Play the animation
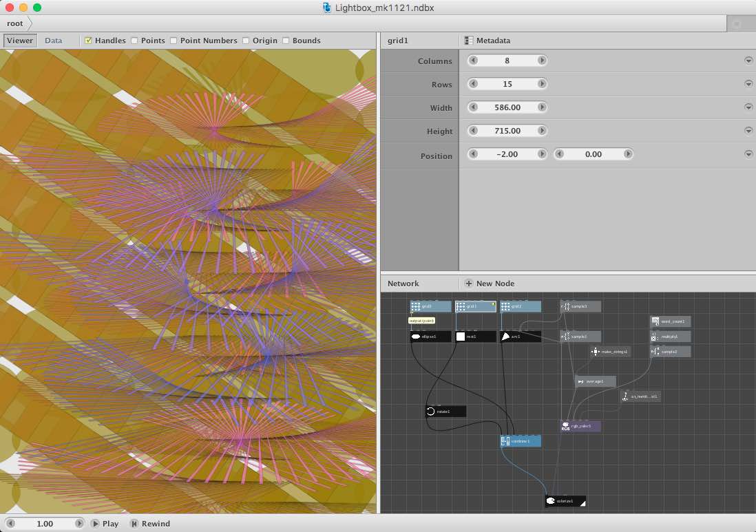The image size is (756, 532). [105, 524]
